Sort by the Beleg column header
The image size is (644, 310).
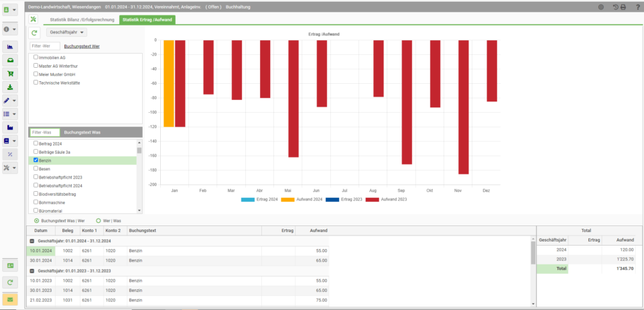[68, 231]
